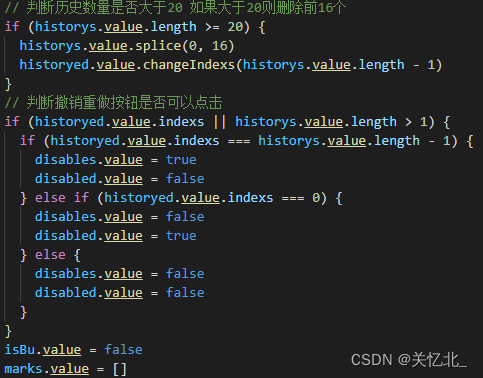
Task: Click 'historys' at the start of the splice line
Action: pyautogui.click(x=50, y=46)
